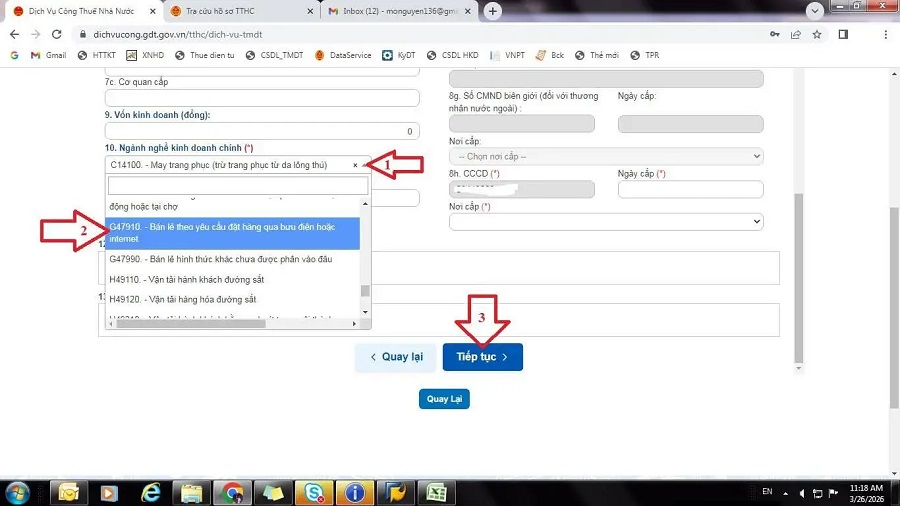Click the 7c. Cơ quan cấp field
The height and width of the screenshot is (506, 900).
tap(262, 98)
